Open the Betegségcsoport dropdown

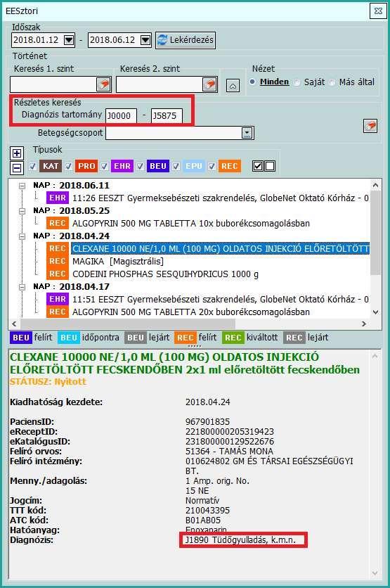247,133
